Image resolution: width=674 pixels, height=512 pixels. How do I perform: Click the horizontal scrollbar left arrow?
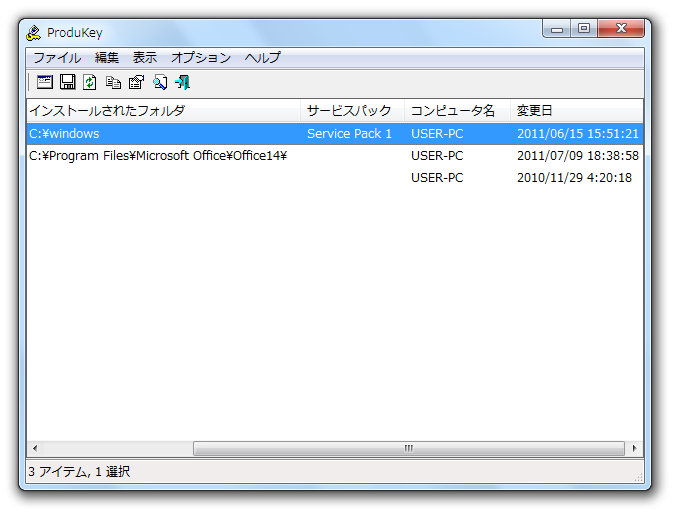coord(35,448)
